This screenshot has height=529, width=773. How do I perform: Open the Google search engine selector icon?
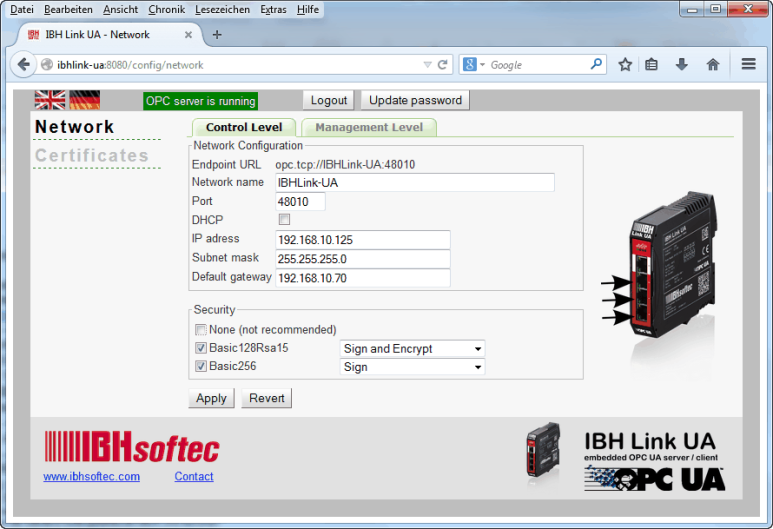coord(474,65)
